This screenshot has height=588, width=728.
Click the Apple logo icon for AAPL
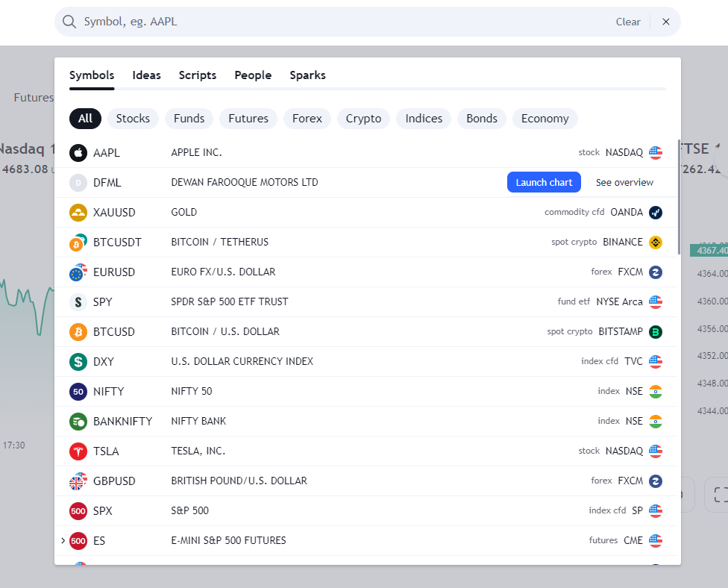(78, 153)
